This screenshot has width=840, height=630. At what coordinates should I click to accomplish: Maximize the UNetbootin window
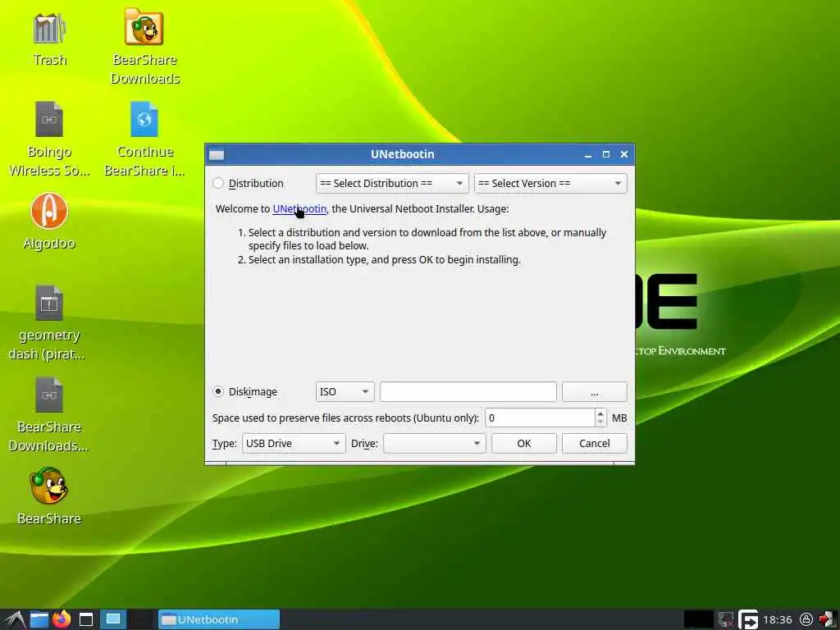pyautogui.click(x=606, y=154)
